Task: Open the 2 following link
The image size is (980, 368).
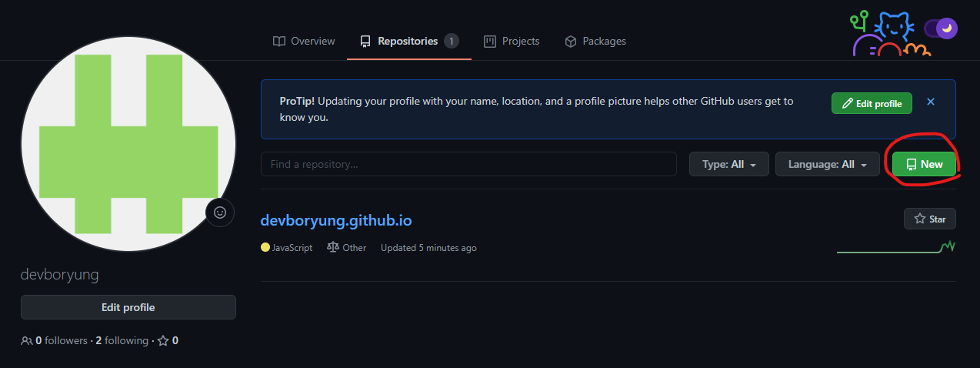Action: (x=122, y=340)
